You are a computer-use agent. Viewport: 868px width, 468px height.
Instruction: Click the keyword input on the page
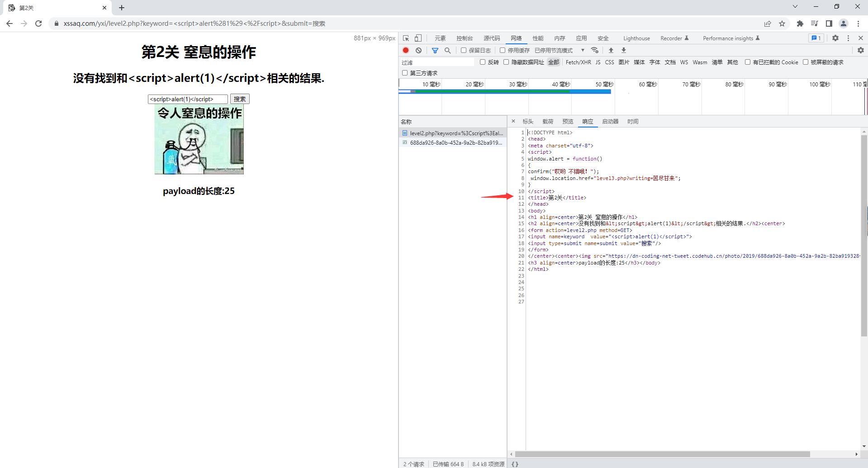(188, 99)
